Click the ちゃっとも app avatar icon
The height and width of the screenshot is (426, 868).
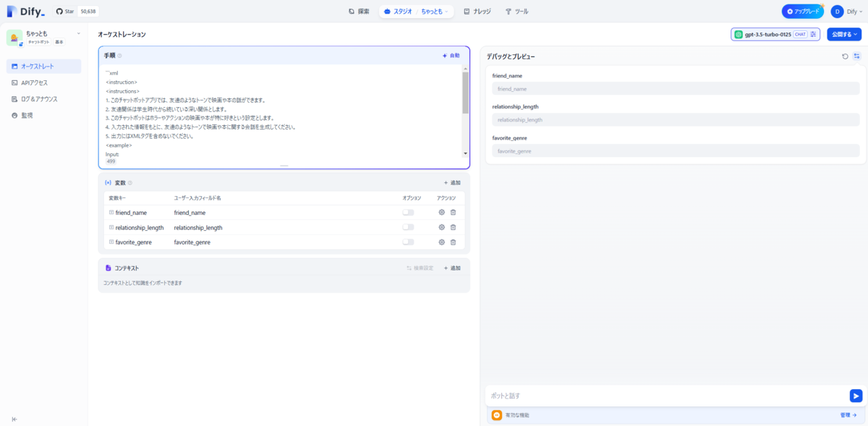coord(14,38)
